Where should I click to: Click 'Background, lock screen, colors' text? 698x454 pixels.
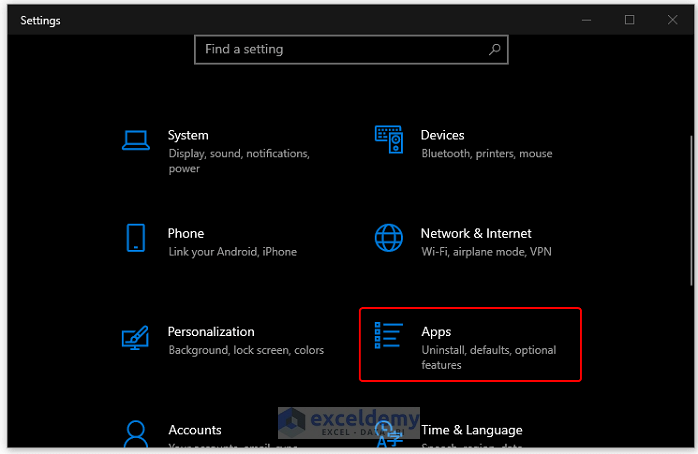coord(246,350)
